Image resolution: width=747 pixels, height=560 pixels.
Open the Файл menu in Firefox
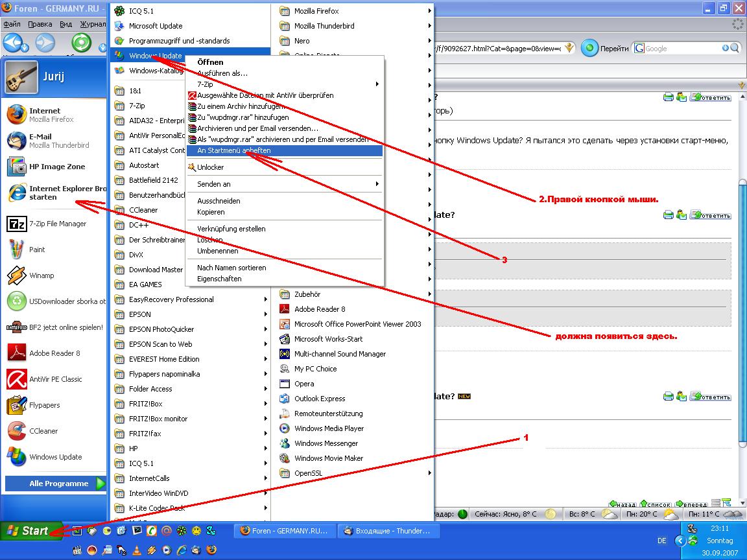[12, 24]
